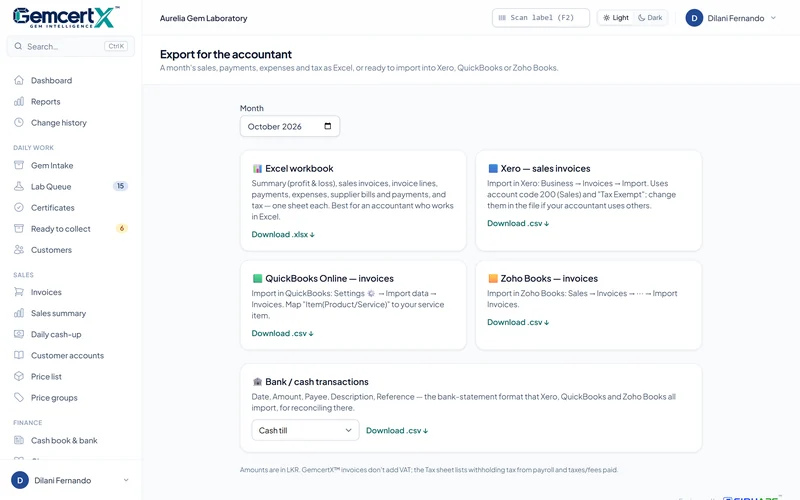This screenshot has width=800, height=500.
Task: Switch to Light theme
Action: [616, 18]
